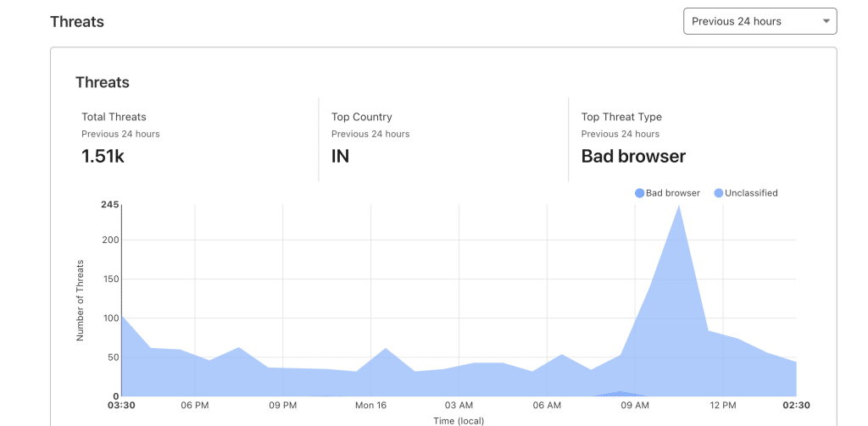Click the Bad browser legend color dot
Image resolution: width=868 pixels, height=426 pixels.
click(639, 193)
